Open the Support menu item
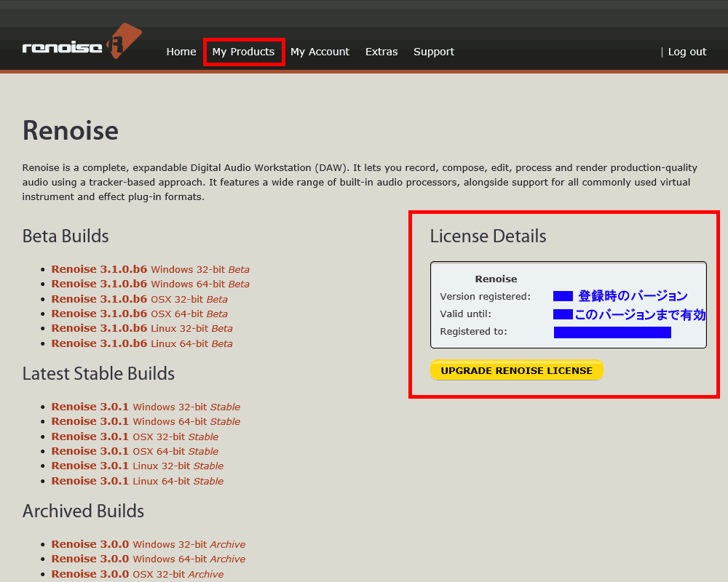Image resolution: width=728 pixels, height=582 pixels. [x=434, y=52]
